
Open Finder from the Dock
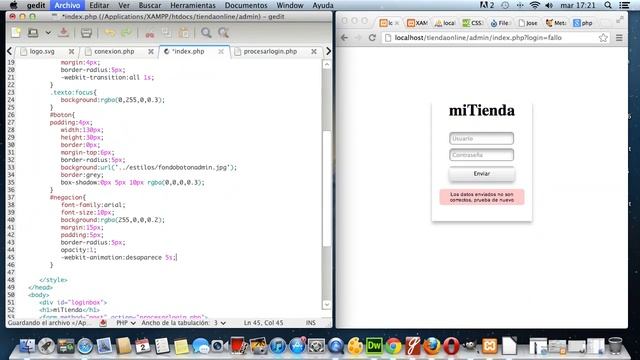27,346
